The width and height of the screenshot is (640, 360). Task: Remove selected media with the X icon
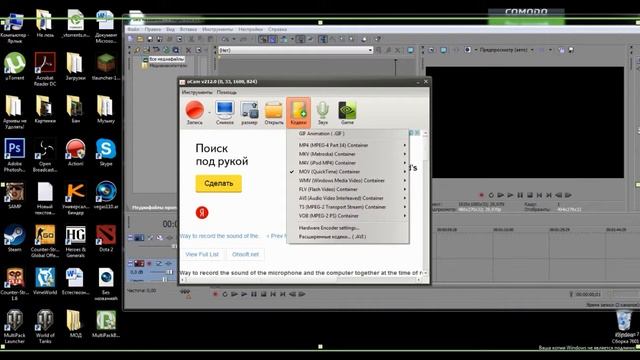click(x=188, y=50)
